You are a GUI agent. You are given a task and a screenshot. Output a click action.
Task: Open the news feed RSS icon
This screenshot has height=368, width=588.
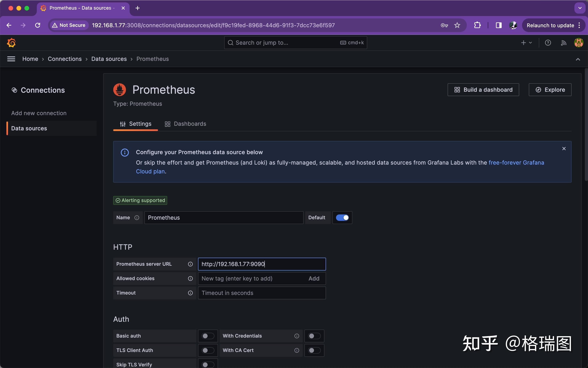tap(563, 43)
